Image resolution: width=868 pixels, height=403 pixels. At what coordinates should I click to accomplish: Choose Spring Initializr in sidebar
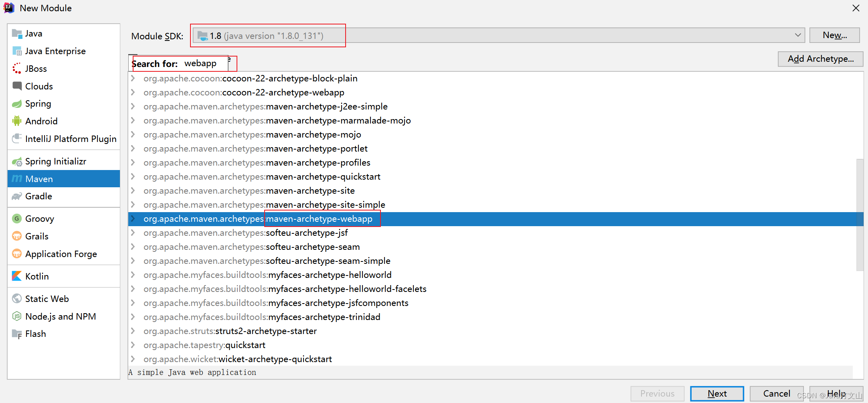64,161
